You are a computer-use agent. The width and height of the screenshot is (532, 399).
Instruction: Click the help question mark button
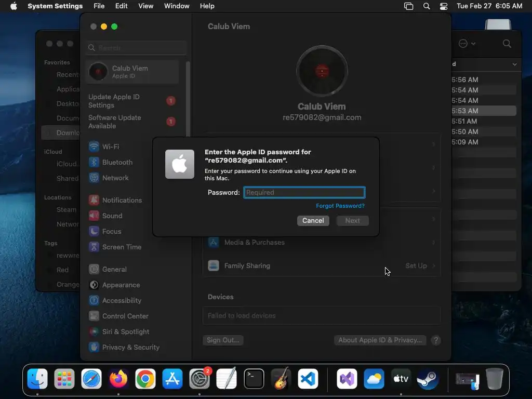(x=436, y=340)
